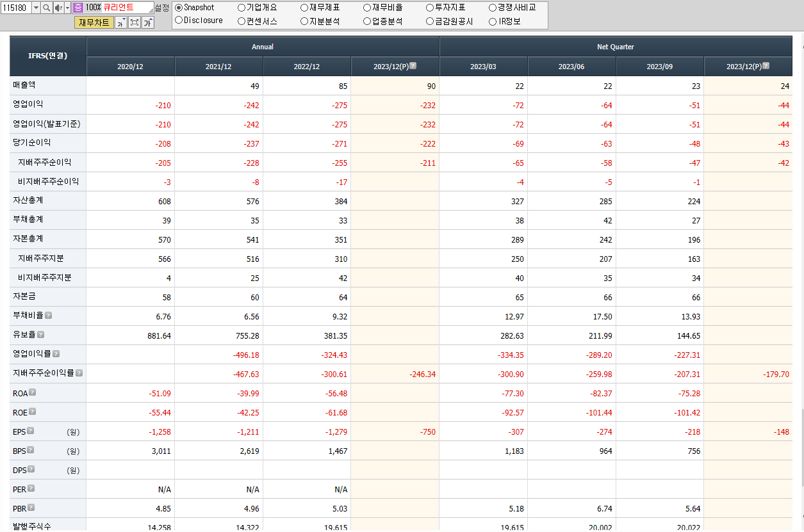Select the 금감원공시 radio button
Screen dimensions: 804x532
point(429,21)
